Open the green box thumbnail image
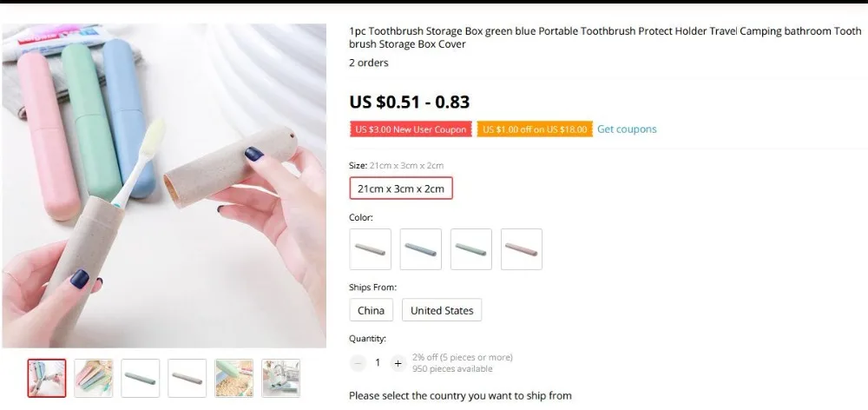 (141, 379)
